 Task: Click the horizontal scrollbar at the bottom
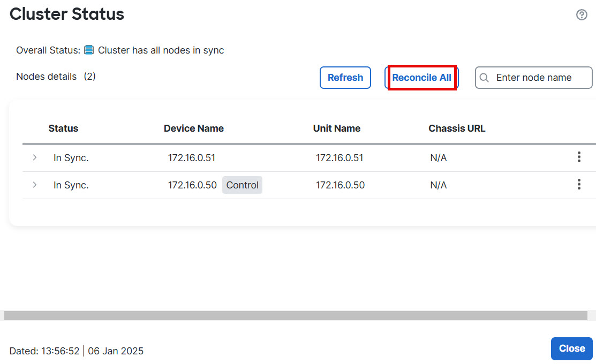pyautogui.click(x=296, y=316)
